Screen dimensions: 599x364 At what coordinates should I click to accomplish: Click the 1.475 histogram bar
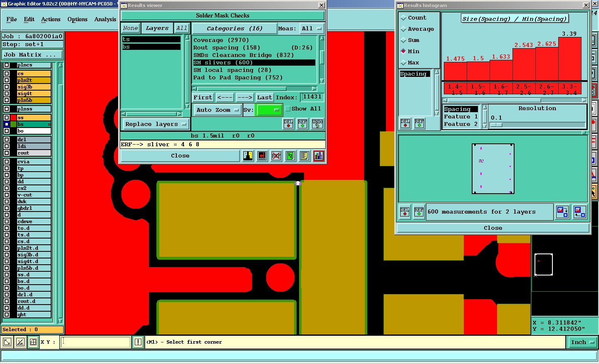[x=455, y=71]
